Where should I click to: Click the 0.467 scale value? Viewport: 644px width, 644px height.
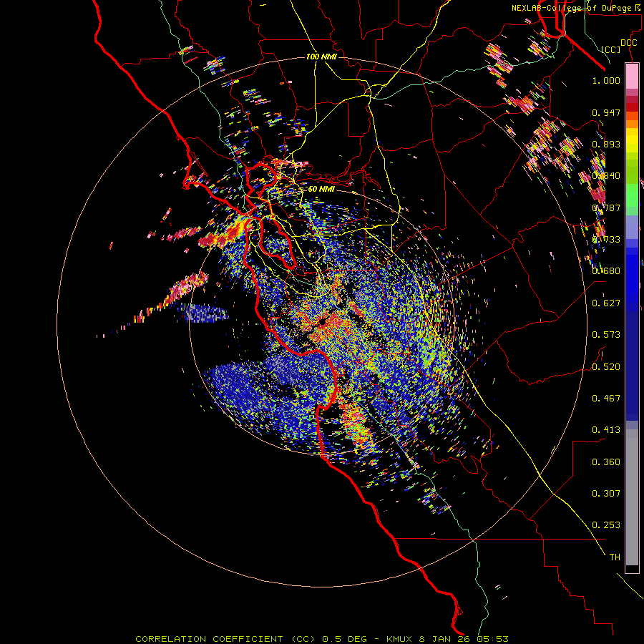606,399
